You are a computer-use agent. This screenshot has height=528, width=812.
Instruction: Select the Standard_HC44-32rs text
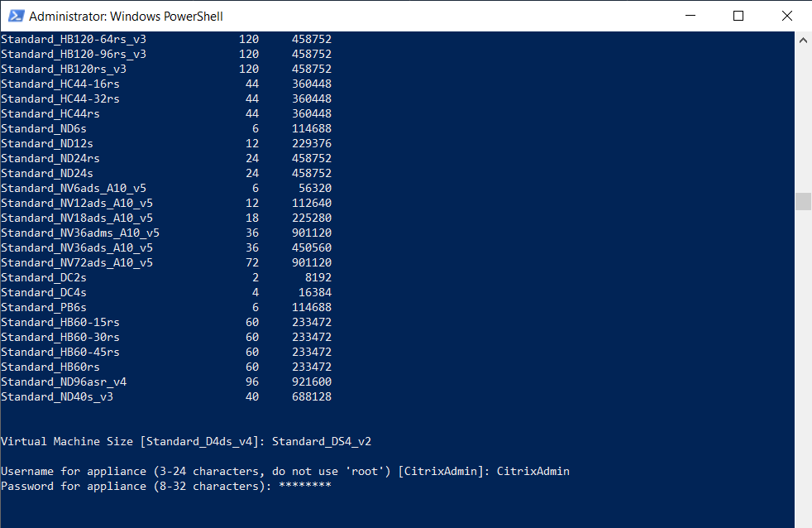[x=60, y=99]
